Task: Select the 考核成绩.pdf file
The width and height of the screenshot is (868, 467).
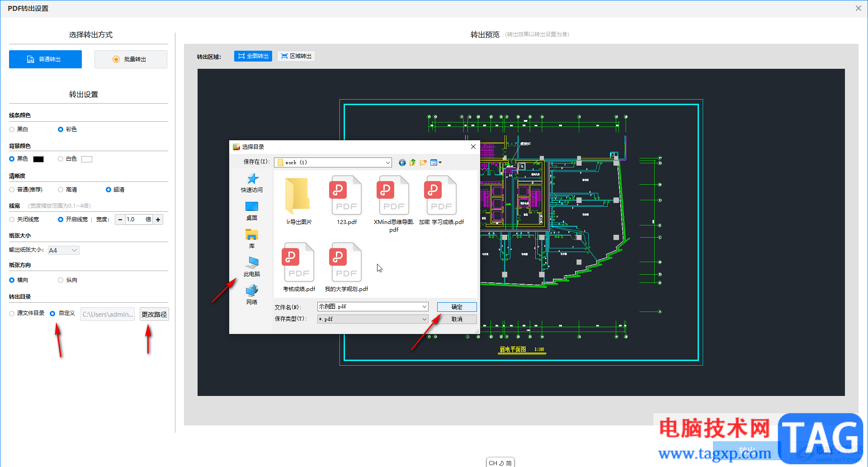Action: [299, 267]
